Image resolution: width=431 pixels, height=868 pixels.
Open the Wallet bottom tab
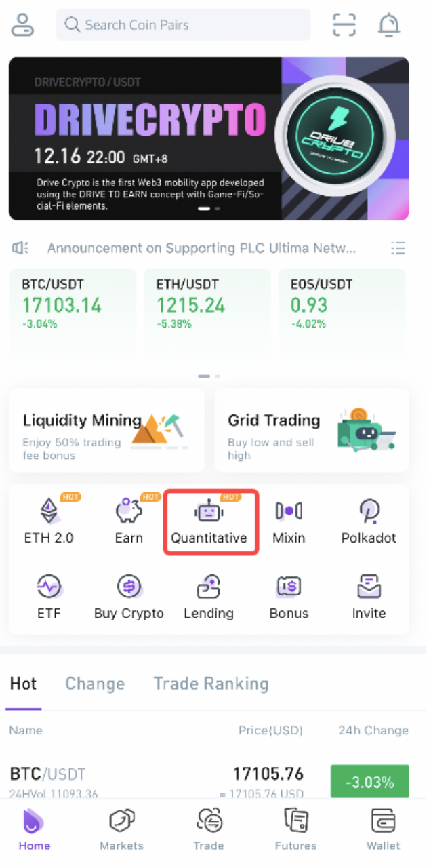click(x=384, y=829)
